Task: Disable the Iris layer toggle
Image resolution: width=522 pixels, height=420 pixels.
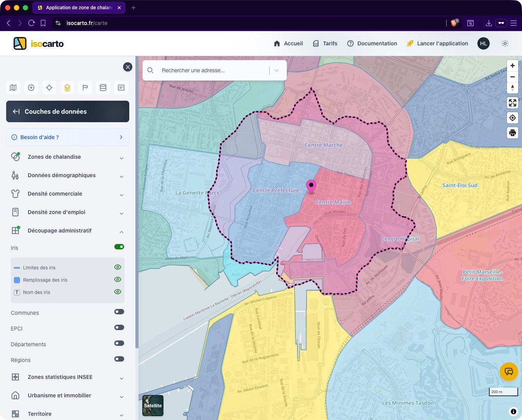Action: [x=119, y=247]
